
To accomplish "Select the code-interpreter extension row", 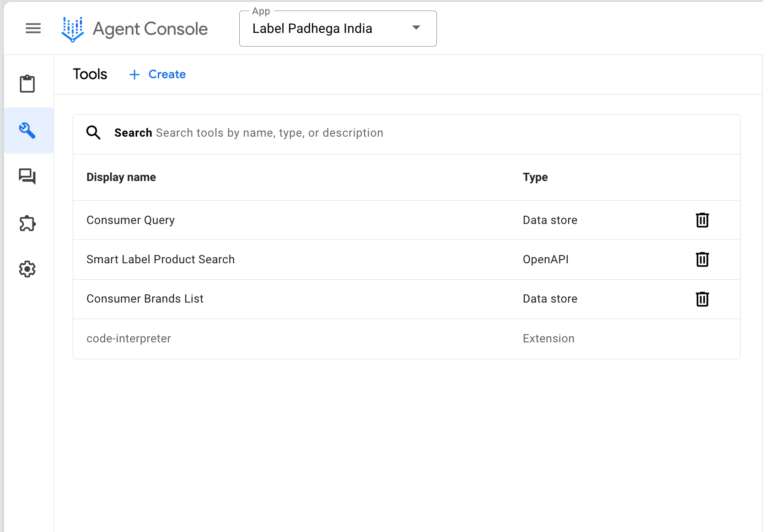I will pyautogui.click(x=129, y=339).
